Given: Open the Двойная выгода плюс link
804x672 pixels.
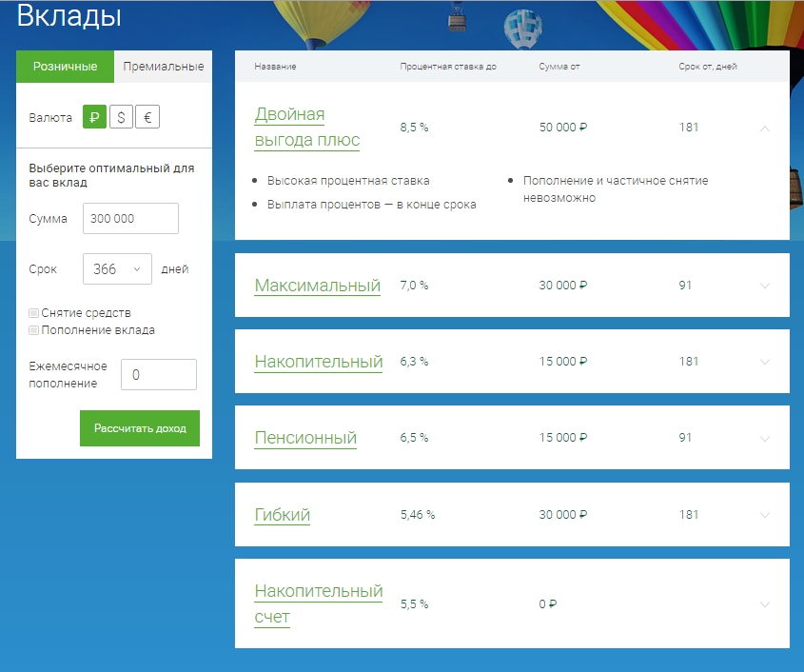Looking at the screenshot, I should coord(306,128).
